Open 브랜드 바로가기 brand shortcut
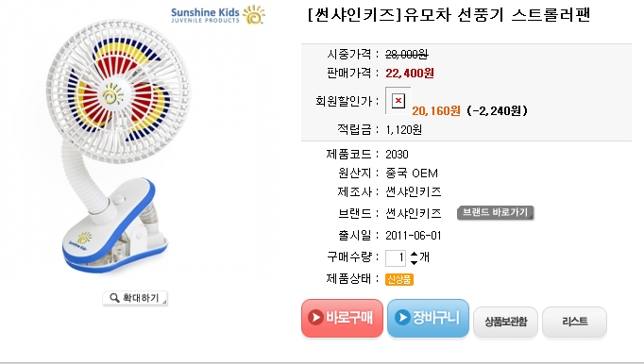 point(495,212)
